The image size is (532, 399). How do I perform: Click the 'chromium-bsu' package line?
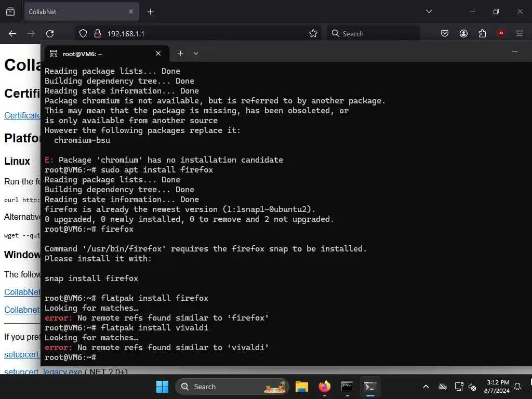pyautogui.click(x=82, y=140)
